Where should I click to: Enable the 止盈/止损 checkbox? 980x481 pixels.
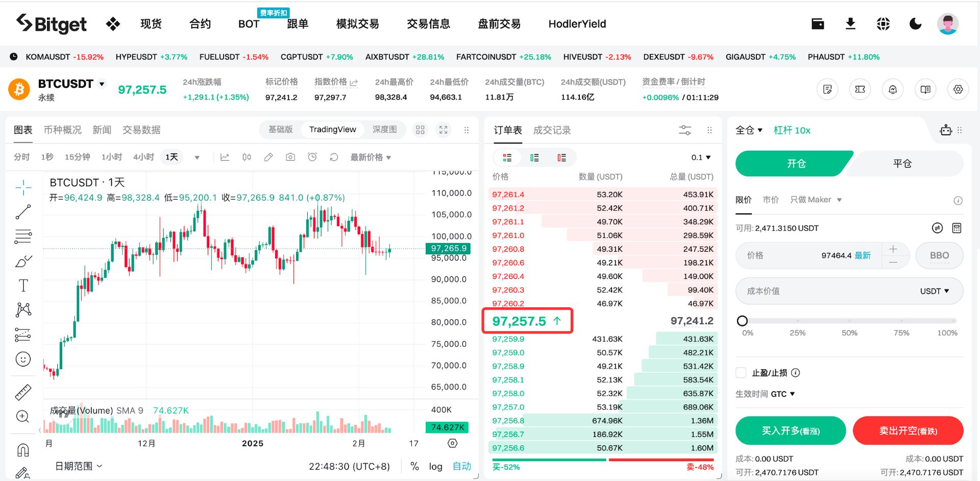(x=741, y=373)
